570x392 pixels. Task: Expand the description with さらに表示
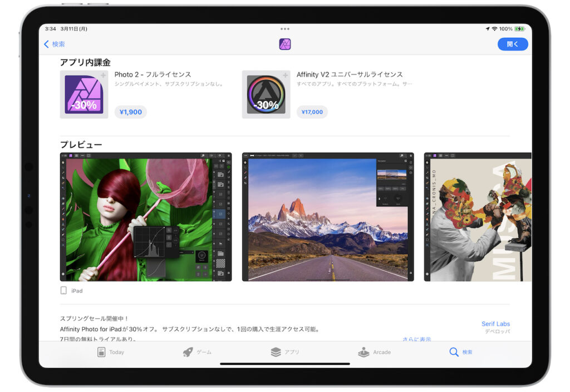(x=416, y=338)
